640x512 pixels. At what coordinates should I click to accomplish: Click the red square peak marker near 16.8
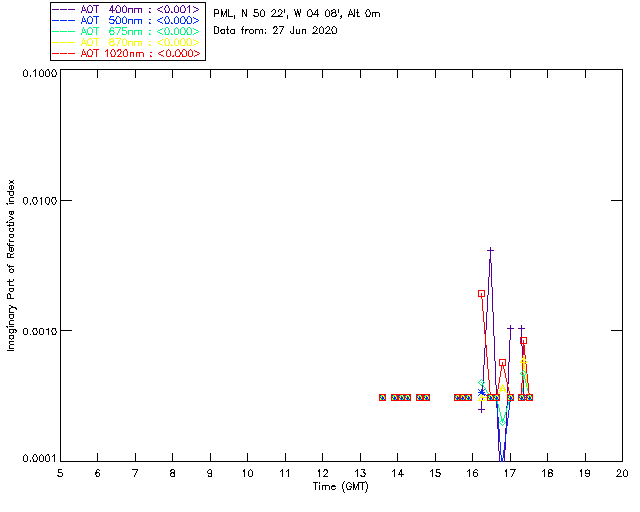click(502, 363)
